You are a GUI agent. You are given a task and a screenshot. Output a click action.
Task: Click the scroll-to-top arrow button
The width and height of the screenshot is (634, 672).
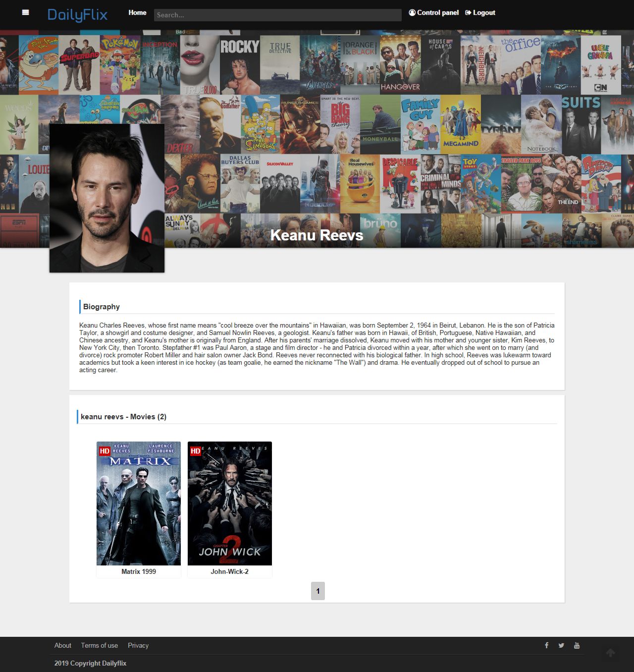tap(611, 653)
